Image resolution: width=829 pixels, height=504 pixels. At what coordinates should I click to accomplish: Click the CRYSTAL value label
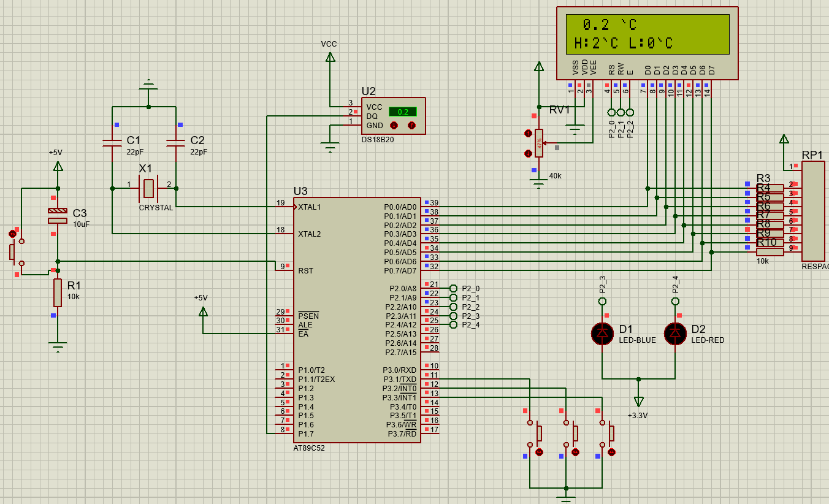pos(156,208)
